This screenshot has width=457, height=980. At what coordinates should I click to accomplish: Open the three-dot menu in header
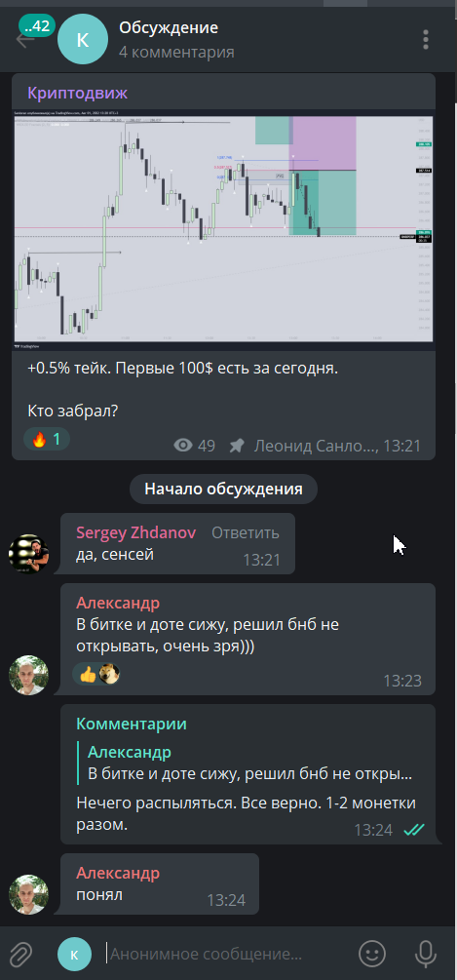click(x=426, y=40)
